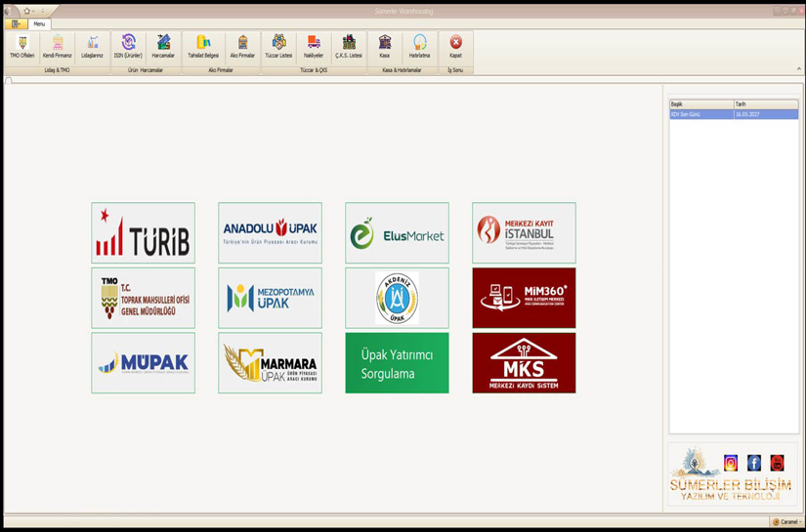Open the Instagram icon in Sümerler panel
Screen dimensions: 806x532
click(x=731, y=463)
